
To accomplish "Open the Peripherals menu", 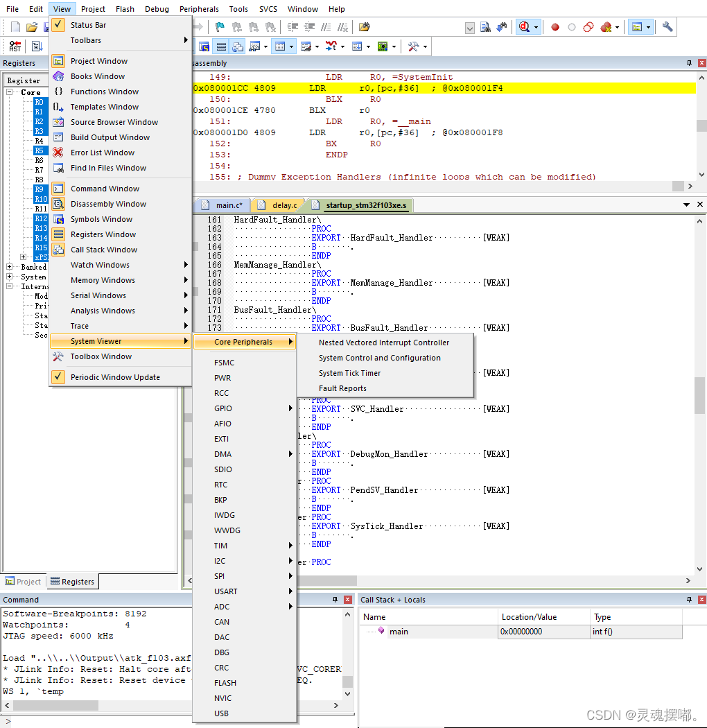I will [x=199, y=9].
